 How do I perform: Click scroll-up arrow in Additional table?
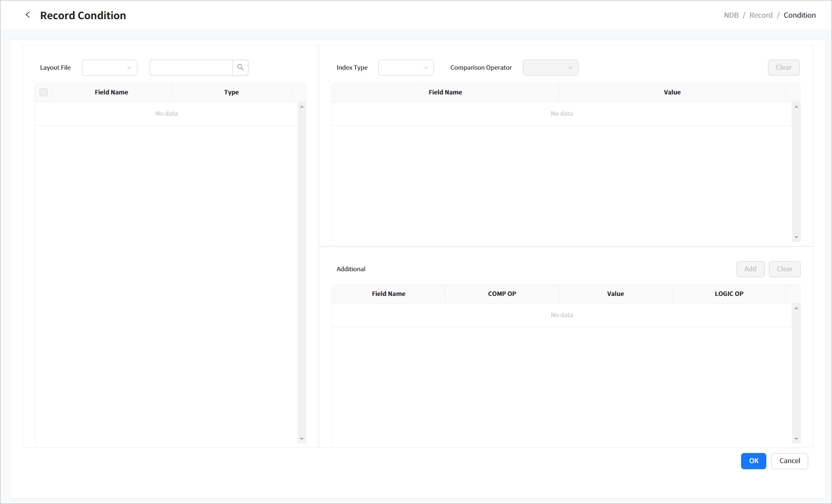tap(796, 308)
